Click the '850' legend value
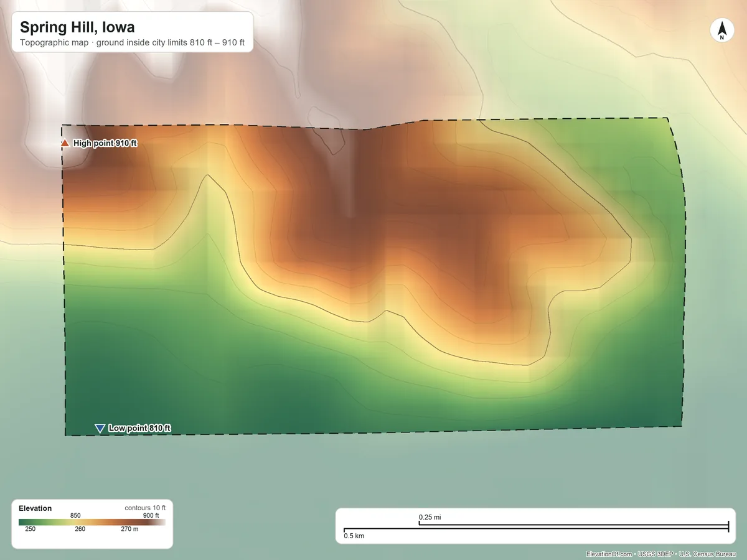 75,515
